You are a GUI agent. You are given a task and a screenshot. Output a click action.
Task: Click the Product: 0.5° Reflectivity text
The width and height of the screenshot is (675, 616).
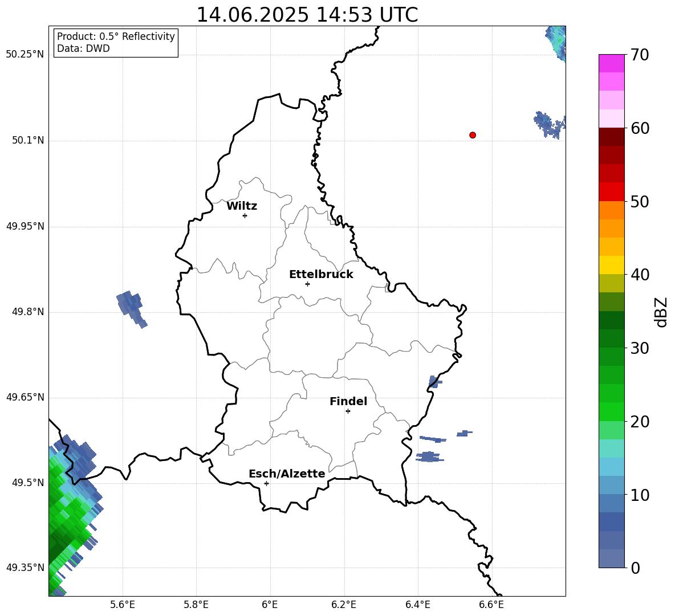(116, 36)
